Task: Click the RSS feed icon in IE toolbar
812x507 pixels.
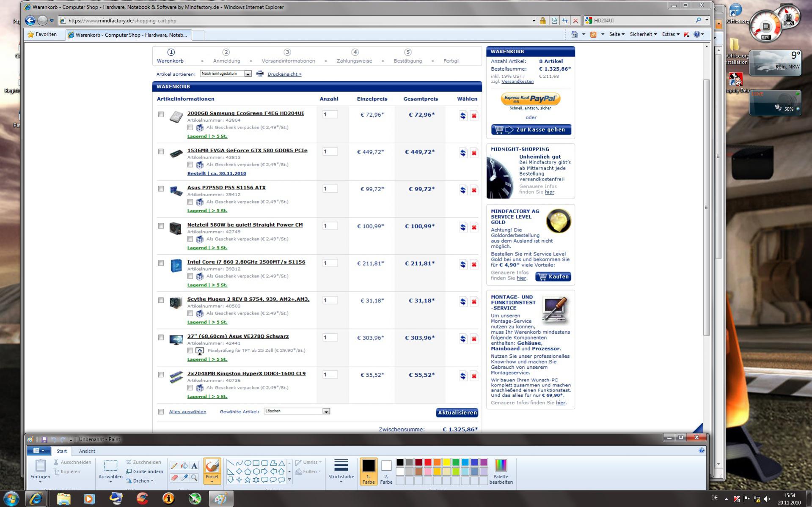Action: (x=593, y=34)
